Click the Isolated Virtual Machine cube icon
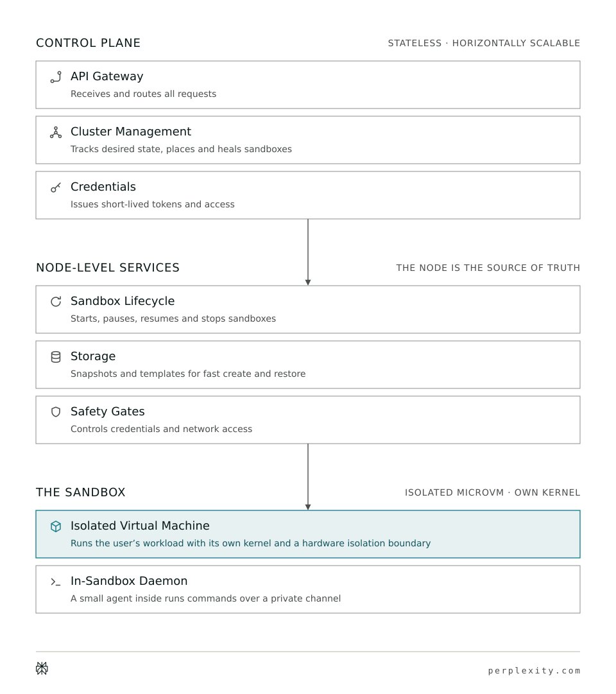 point(56,526)
